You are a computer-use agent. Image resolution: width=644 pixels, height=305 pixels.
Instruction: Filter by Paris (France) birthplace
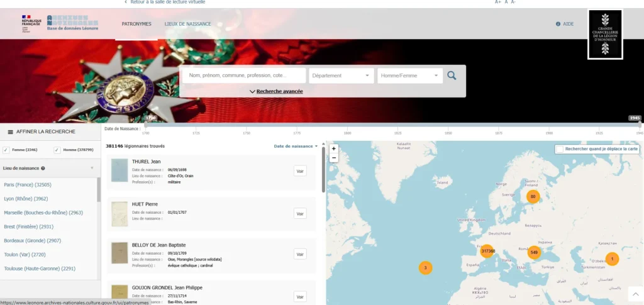(x=28, y=185)
